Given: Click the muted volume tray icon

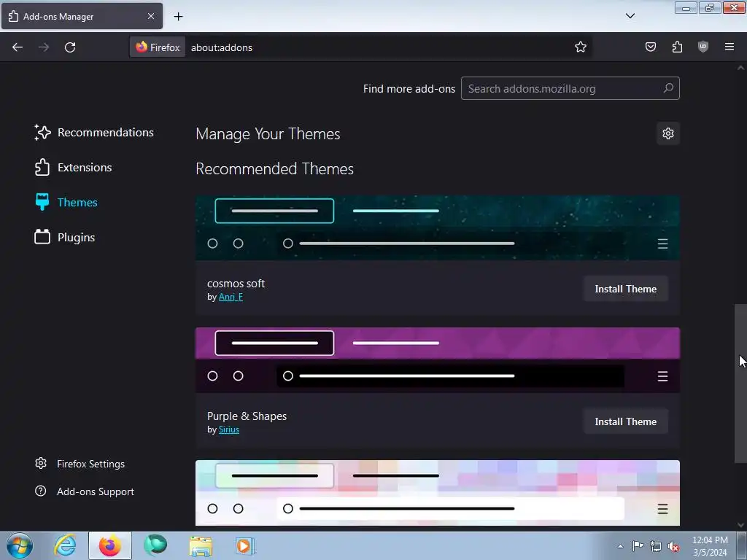Looking at the screenshot, I should [673, 547].
